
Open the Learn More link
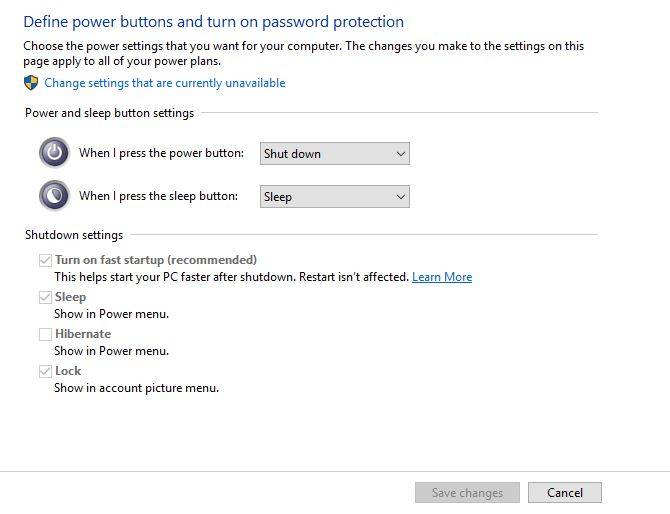click(x=441, y=277)
